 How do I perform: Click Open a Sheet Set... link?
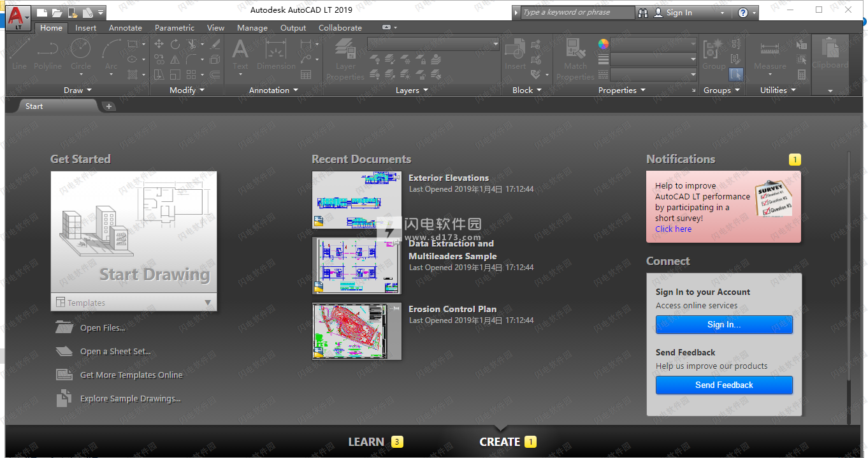[x=115, y=351]
